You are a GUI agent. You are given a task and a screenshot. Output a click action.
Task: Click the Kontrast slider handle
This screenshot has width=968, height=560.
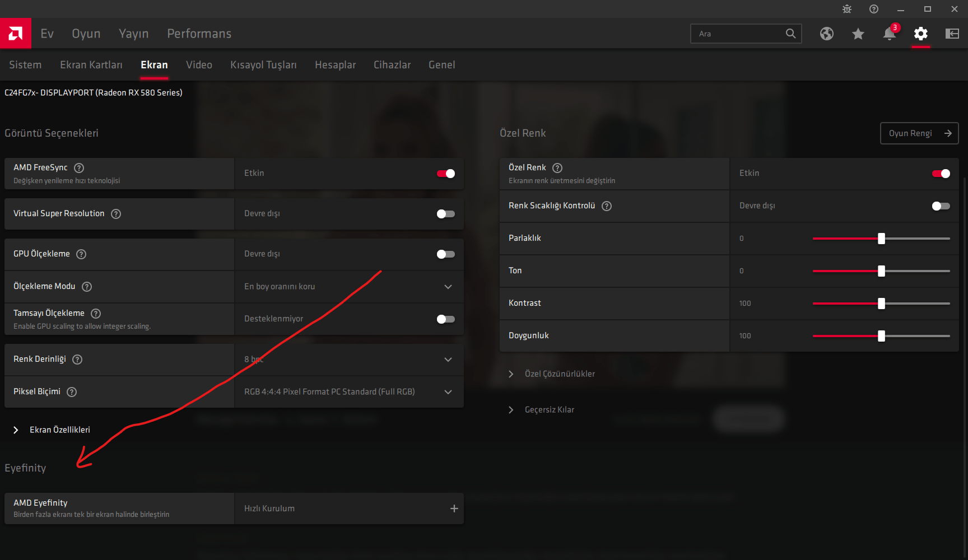(x=881, y=304)
